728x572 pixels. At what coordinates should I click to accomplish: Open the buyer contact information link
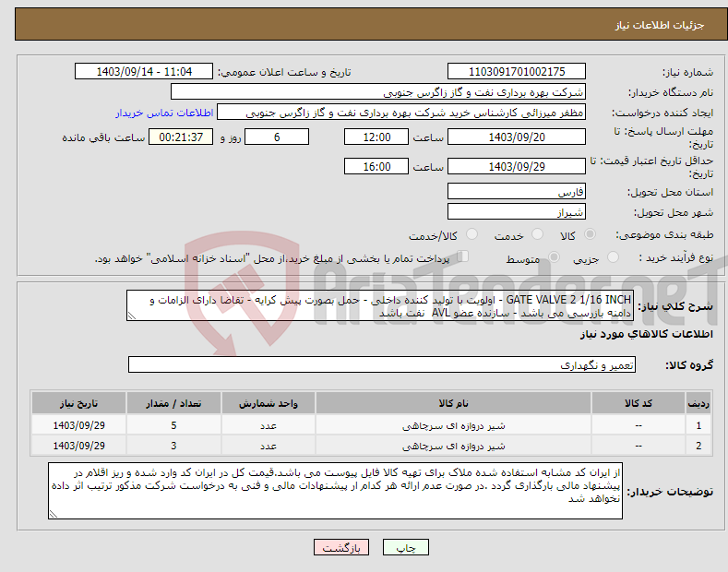[x=164, y=113]
